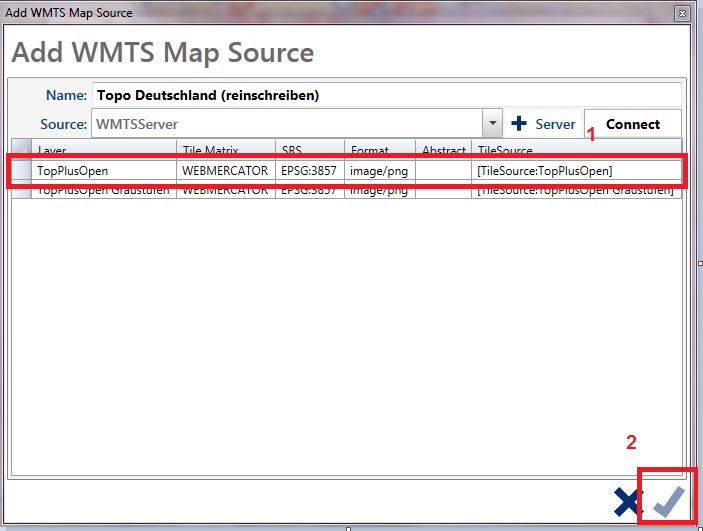The height and width of the screenshot is (531, 703).
Task: Click the Tile Matrix column header
Action: pyautogui.click(x=226, y=150)
